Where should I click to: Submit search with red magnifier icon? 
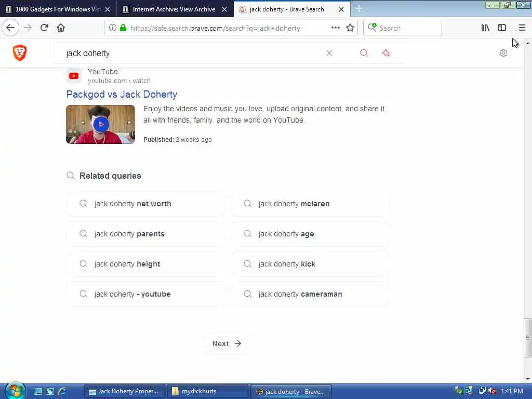click(x=364, y=53)
